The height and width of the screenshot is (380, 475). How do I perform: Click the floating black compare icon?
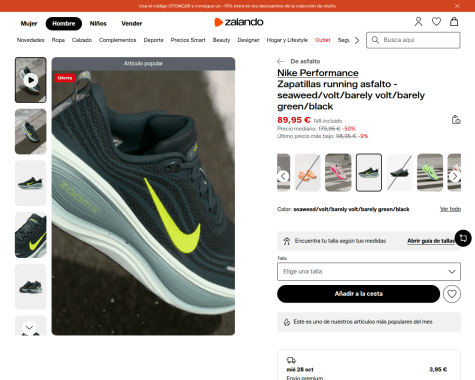click(463, 238)
